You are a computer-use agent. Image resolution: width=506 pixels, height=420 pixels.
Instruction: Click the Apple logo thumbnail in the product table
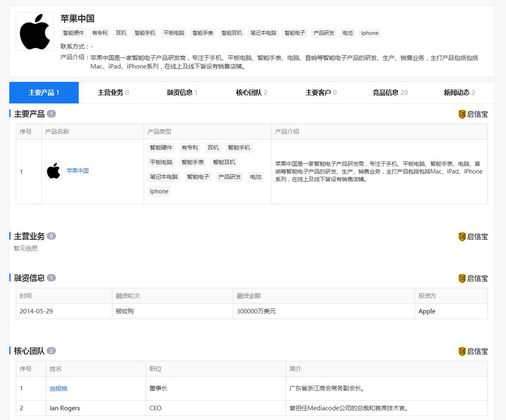point(54,171)
